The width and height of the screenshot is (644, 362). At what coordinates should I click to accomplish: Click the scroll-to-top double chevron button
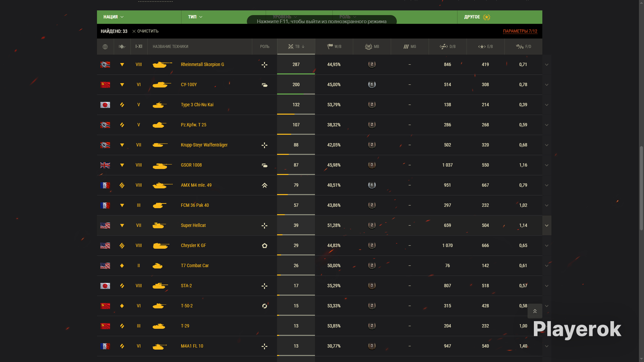[x=535, y=311]
